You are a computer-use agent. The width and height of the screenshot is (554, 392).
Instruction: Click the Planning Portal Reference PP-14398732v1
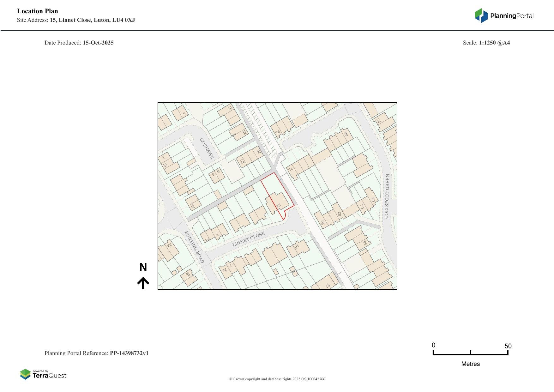point(97,353)
